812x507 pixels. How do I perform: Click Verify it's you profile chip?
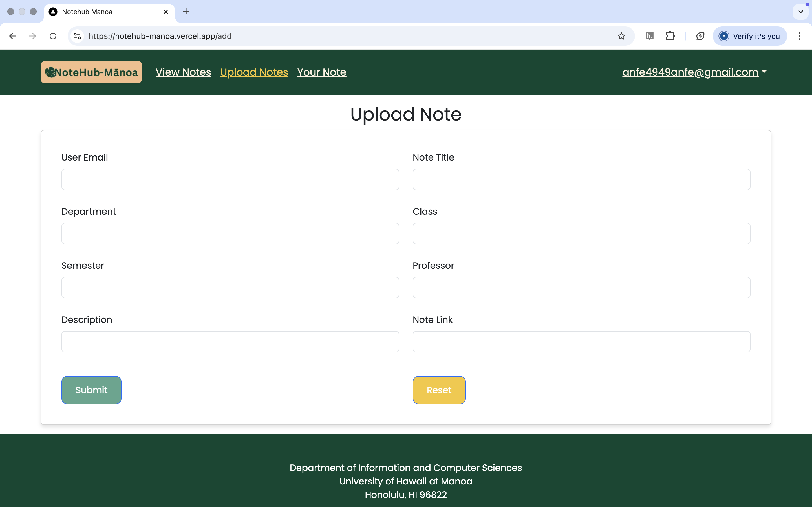point(750,36)
